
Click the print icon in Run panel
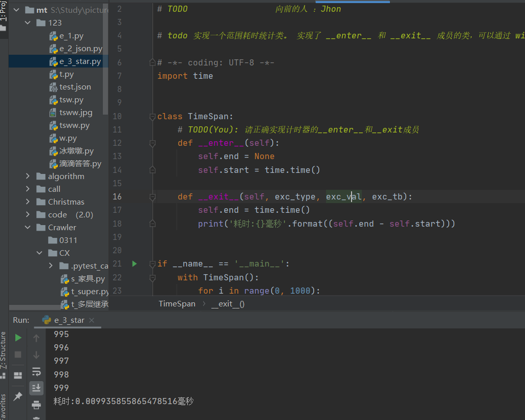[x=36, y=405]
